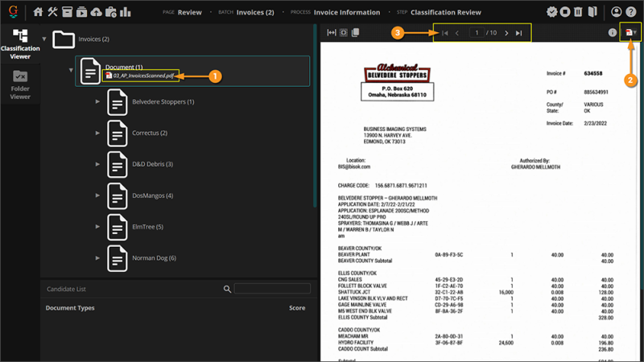Click invoice number 634558 in document

593,73
